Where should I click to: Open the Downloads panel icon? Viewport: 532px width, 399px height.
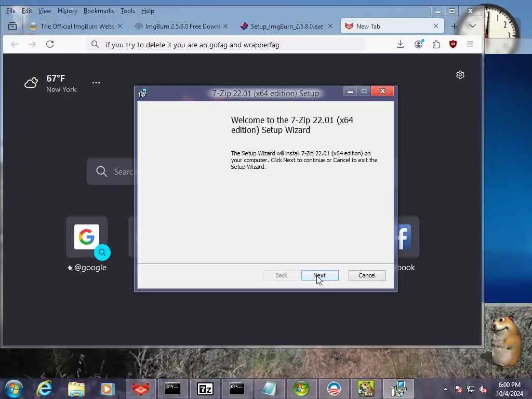401,44
